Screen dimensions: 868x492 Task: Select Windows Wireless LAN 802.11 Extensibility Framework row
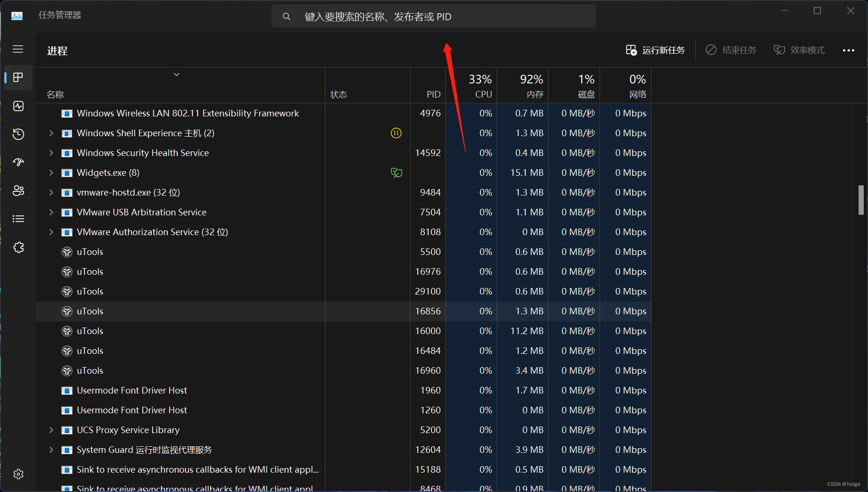point(343,113)
